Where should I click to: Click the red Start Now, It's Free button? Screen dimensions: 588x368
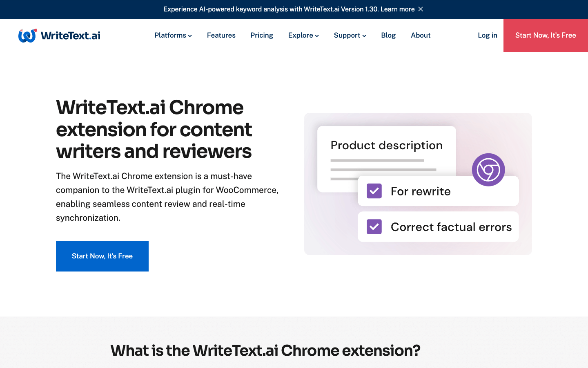[x=546, y=36]
